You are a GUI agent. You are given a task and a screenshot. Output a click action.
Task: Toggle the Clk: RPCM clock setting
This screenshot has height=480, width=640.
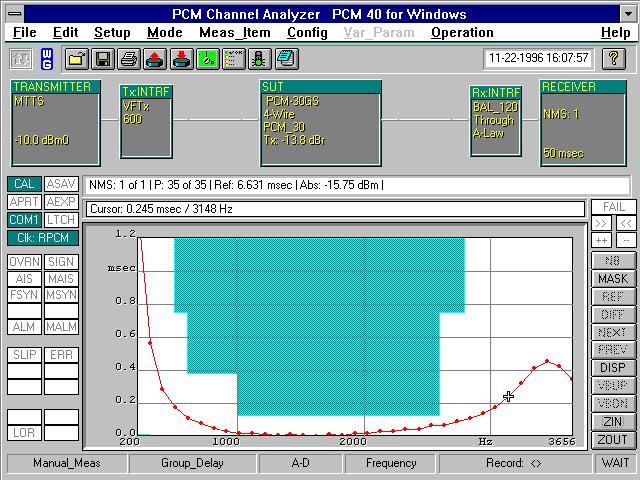click(42, 237)
